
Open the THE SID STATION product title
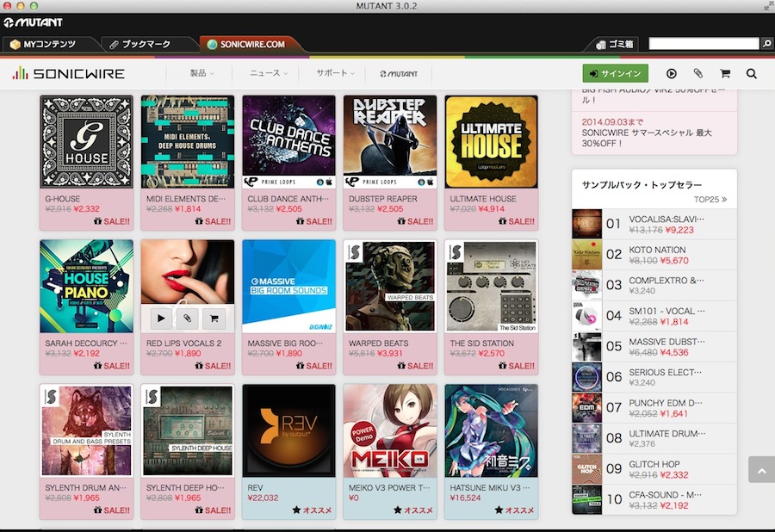482,343
